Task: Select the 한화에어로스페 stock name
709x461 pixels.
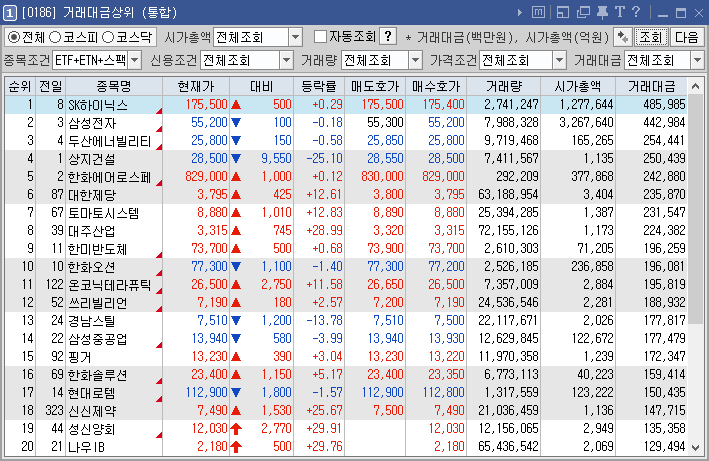Action: 109,177
